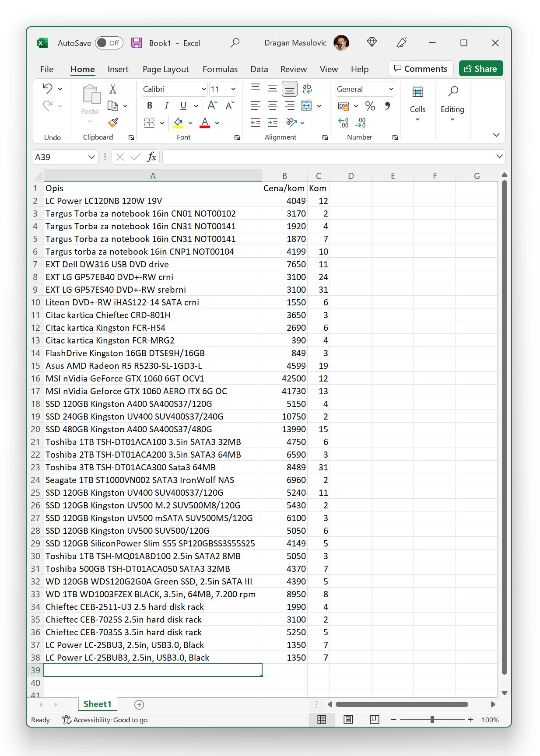Click the vertical scrollbar thumb
Screen dimensions: 540x756
(x=504, y=427)
